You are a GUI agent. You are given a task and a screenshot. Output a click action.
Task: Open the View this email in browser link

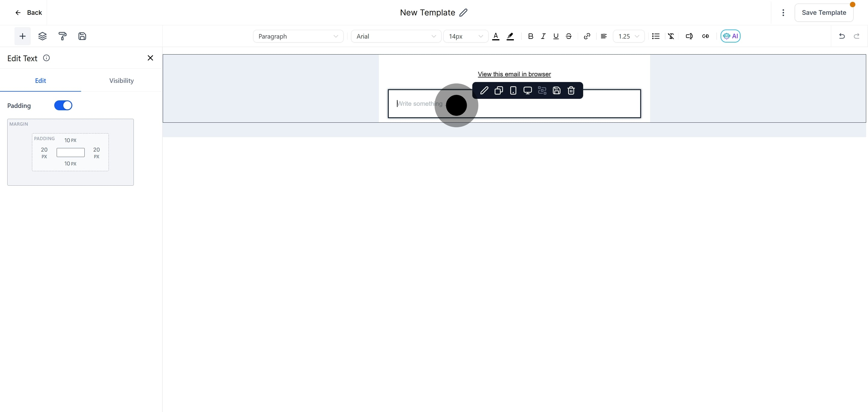(514, 74)
